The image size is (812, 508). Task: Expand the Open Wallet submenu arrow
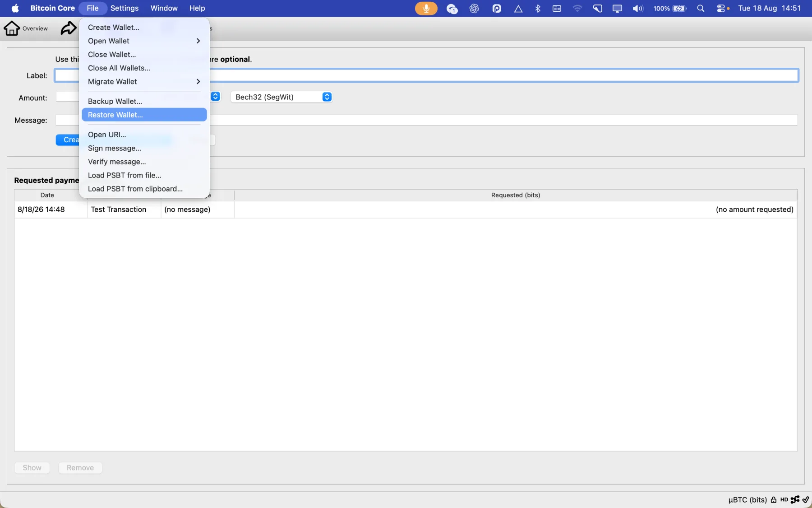coord(198,41)
